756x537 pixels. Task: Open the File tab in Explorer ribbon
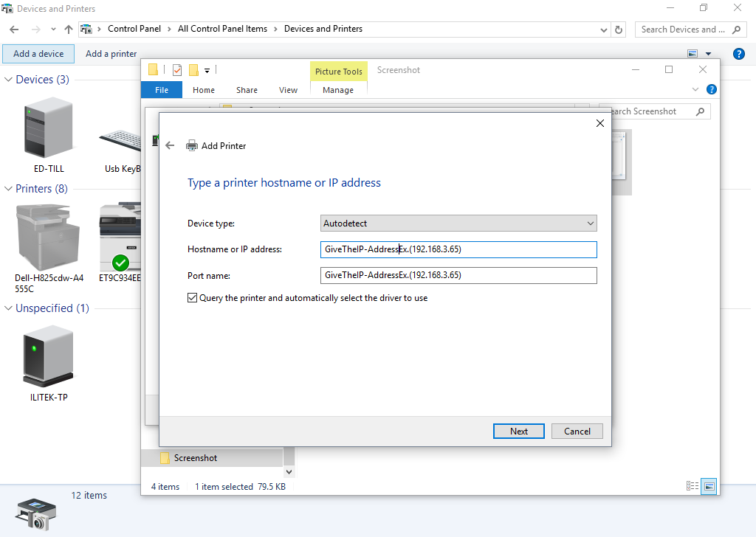(162, 90)
